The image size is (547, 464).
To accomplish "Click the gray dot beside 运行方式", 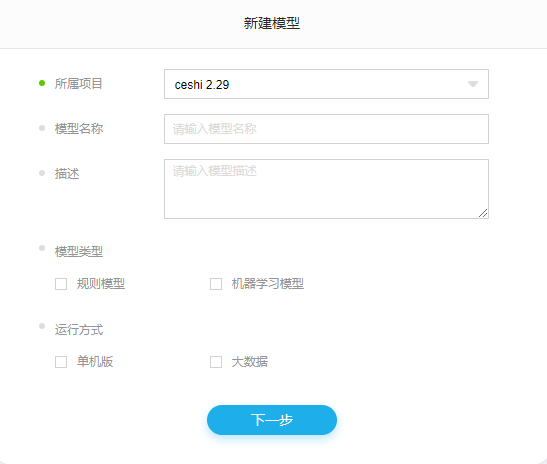I will point(42,326).
